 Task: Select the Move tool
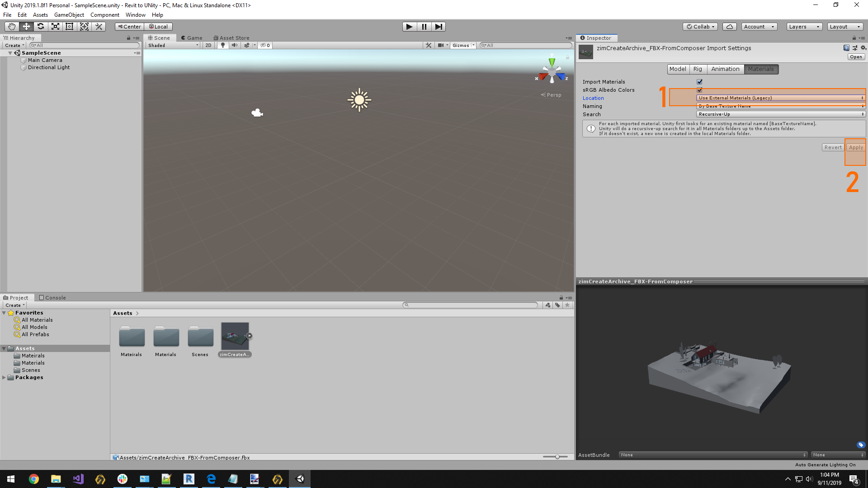(26, 26)
